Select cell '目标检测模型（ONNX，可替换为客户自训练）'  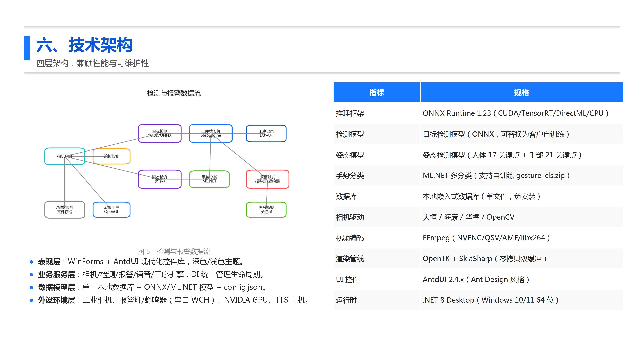(522, 134)
